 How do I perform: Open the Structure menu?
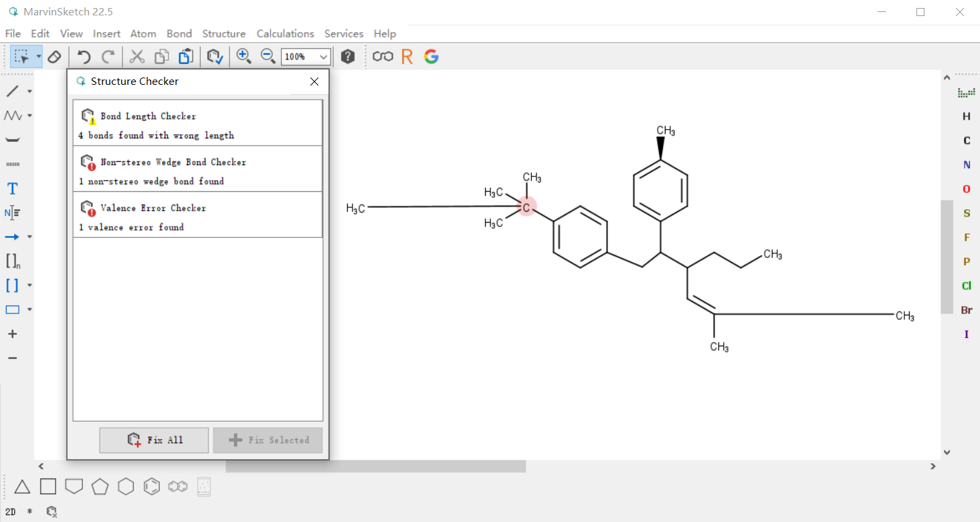click(x=224, y=33)
